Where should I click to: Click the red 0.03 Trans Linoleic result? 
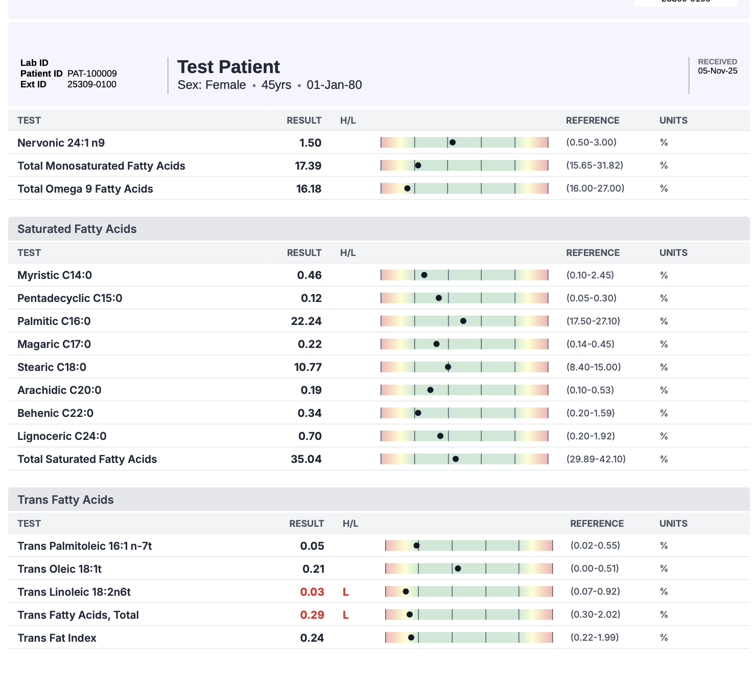click(x=312, y=592)
